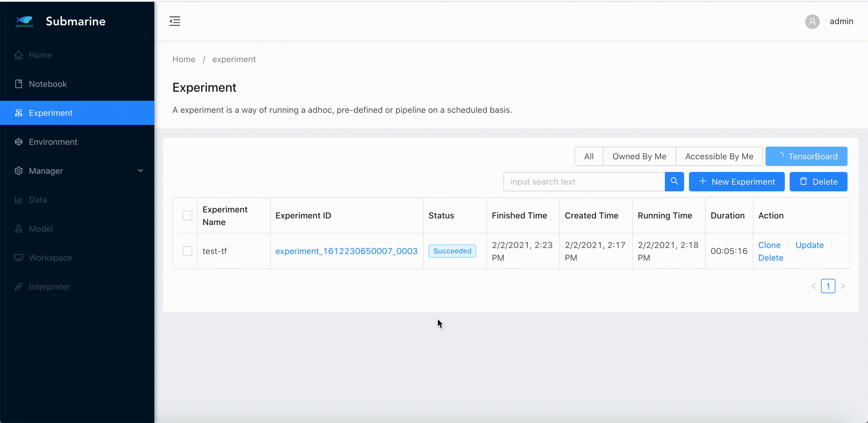Open Notebook from sidebar icon

pos(19,84)
